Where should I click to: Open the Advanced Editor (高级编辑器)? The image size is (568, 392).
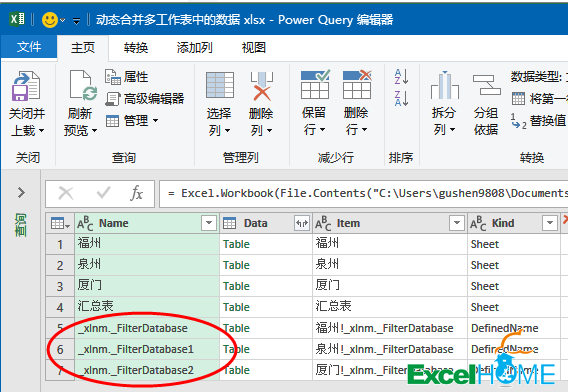pyautogui.click(x=145, y=99)
